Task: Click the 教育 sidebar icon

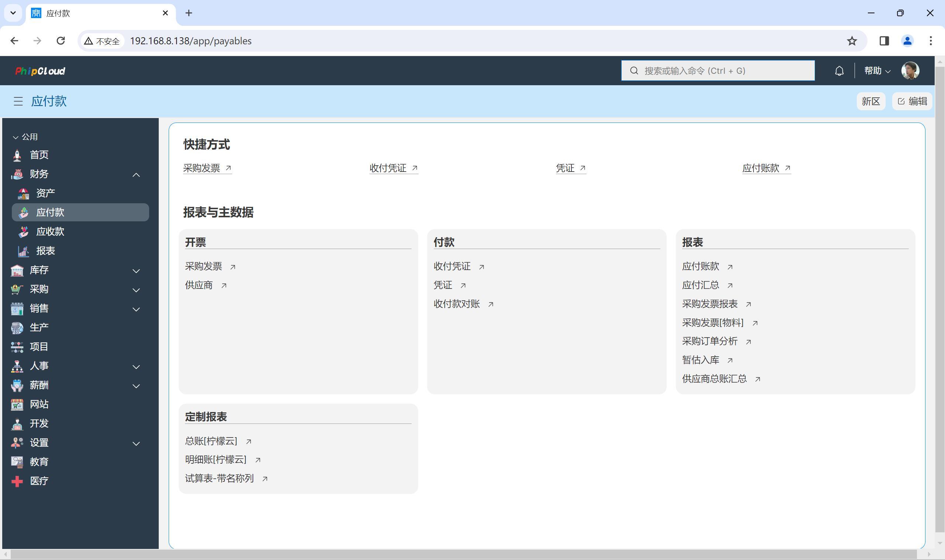Action: pos(17,462)
